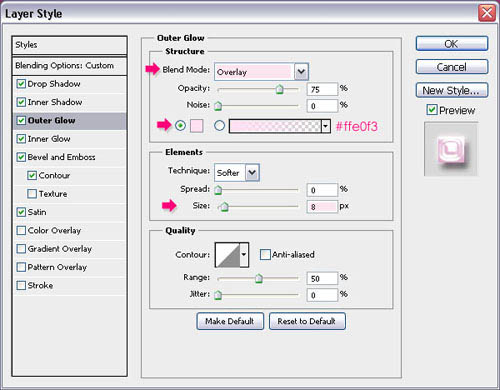The image size is (500, 390).
Task: Click the glow gradient preview bar
Action: point(275,126)
